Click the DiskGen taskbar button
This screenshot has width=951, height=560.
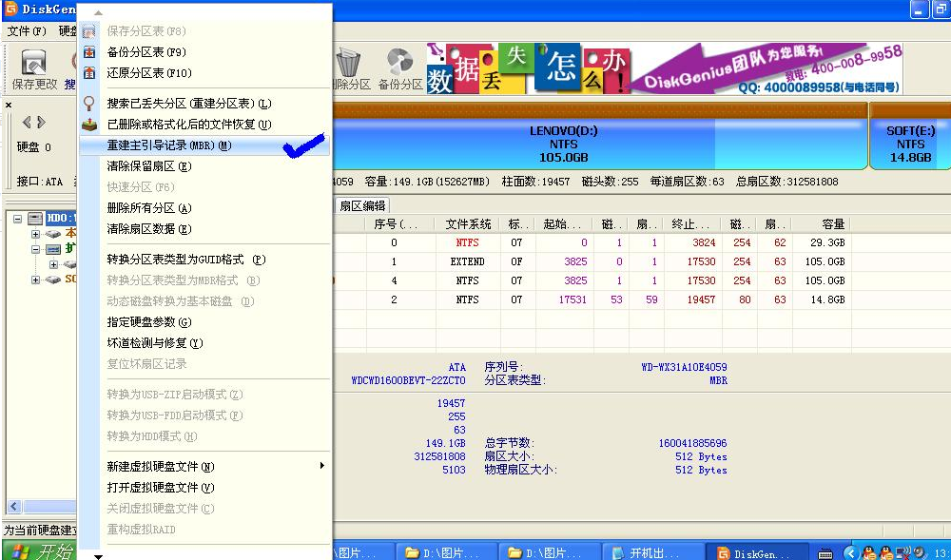click(x=756, y=551)
